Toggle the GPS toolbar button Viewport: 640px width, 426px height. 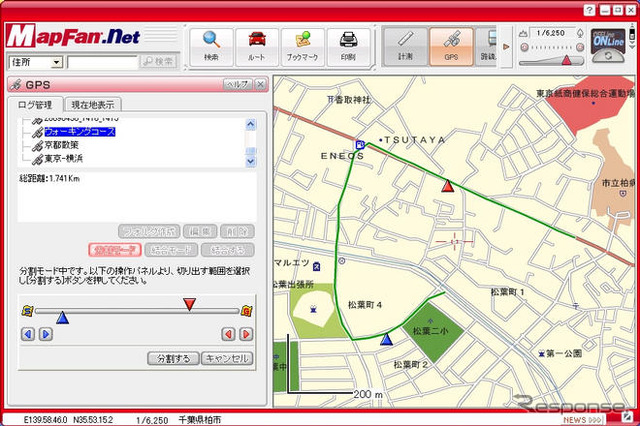tap(451, 46)
